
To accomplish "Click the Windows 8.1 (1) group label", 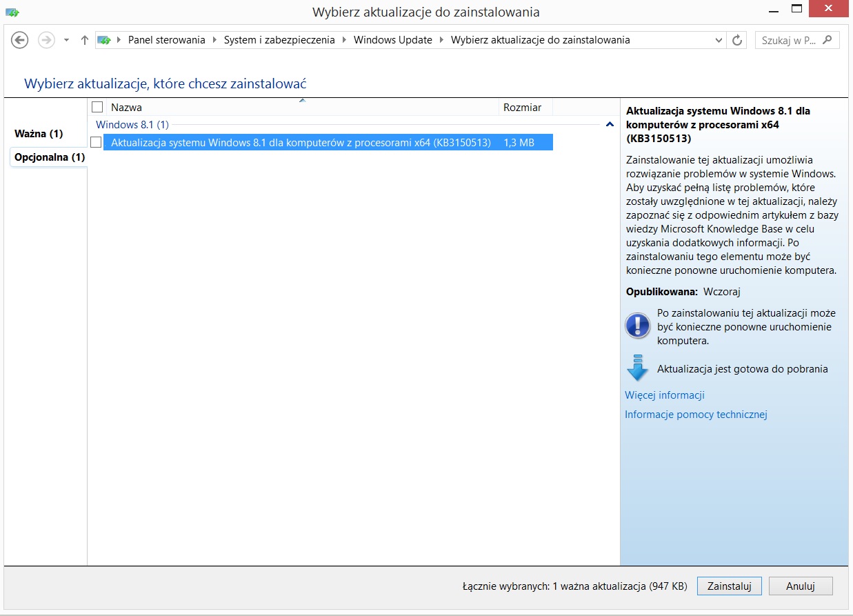I will point(132,125).
